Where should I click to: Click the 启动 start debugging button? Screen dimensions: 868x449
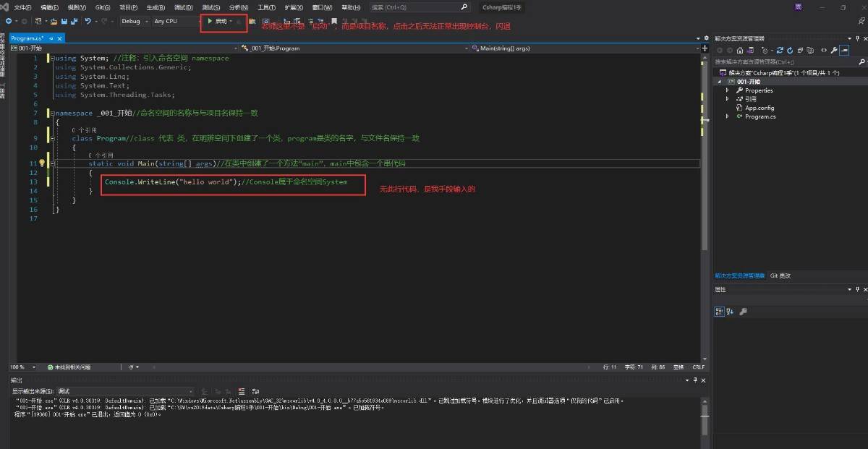[220, 21]
